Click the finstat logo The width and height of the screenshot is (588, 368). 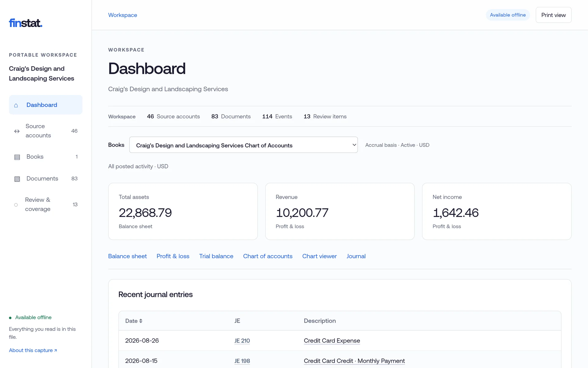(x=25, y=23)
